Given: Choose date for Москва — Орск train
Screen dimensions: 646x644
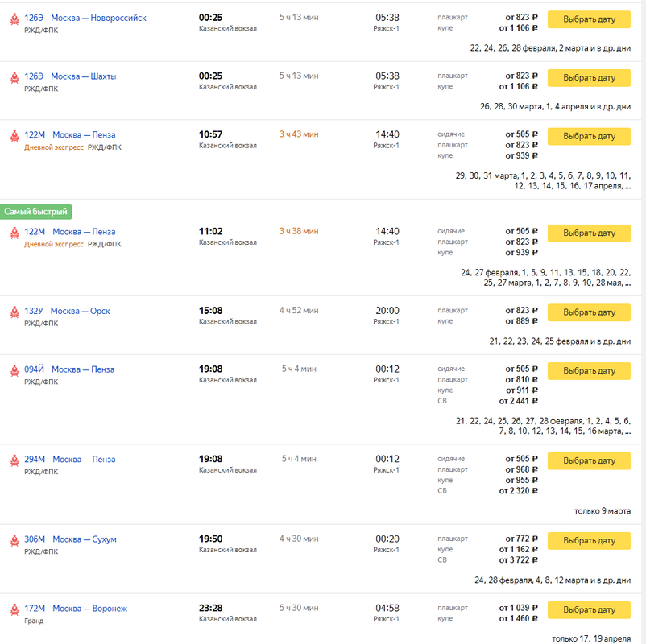Looking at the screenshot, I should pyautogui.click(x=589, y=312).
